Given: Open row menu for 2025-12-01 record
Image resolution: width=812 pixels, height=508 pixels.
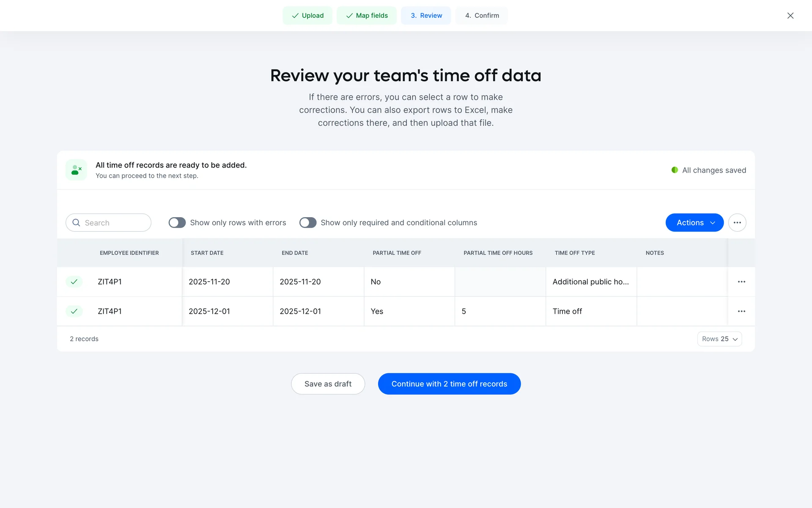Looking at the screenshot, I should click(741, 312).
